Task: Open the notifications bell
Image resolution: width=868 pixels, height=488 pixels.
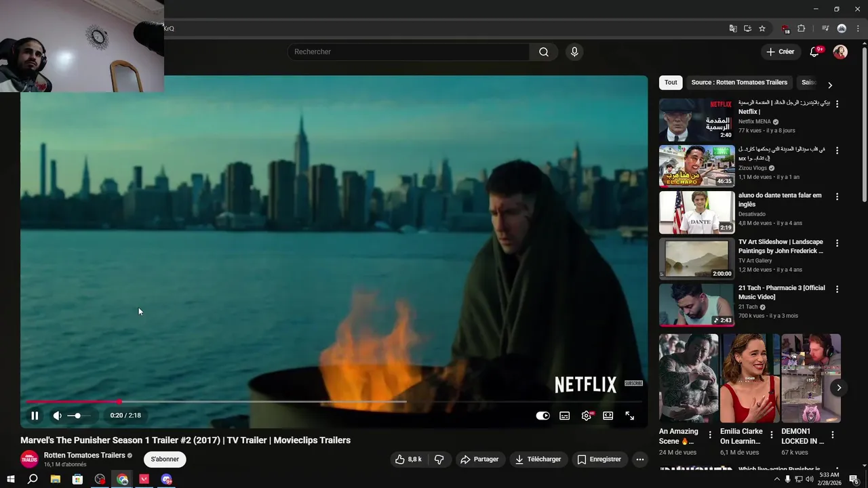Action: 815,52
